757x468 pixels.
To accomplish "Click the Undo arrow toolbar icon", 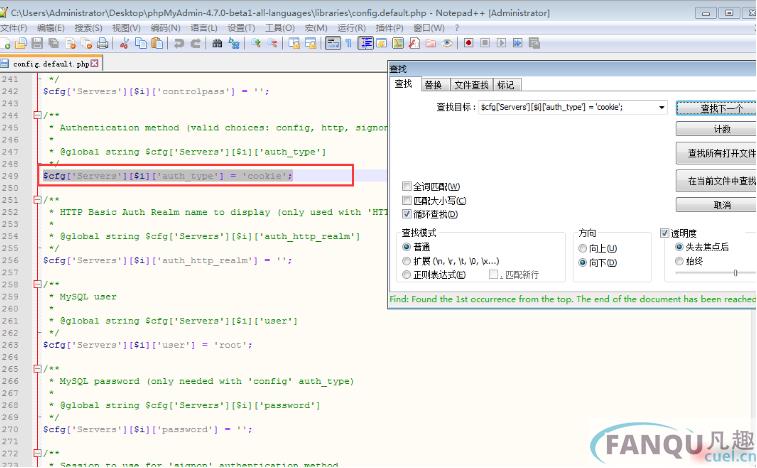I will click(x=178, y=44).
